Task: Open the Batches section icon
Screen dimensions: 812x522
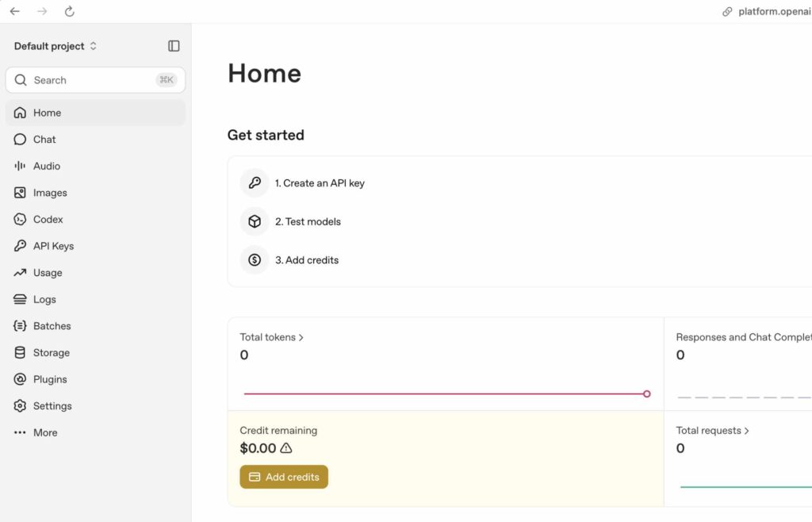Action: [x=20, y=326]
